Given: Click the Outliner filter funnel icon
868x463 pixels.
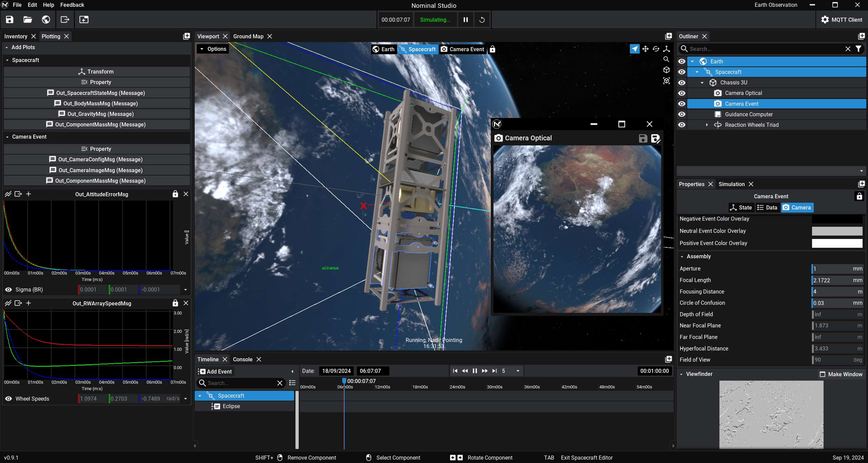Looking at the screenshot, I should point(859,49).
